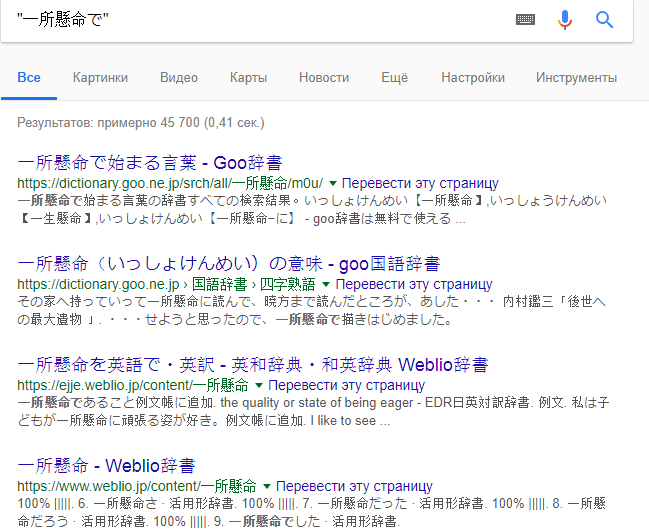Start voice search with the microphone
Viewport: 649px width, 532px height.
click(565, 19)
